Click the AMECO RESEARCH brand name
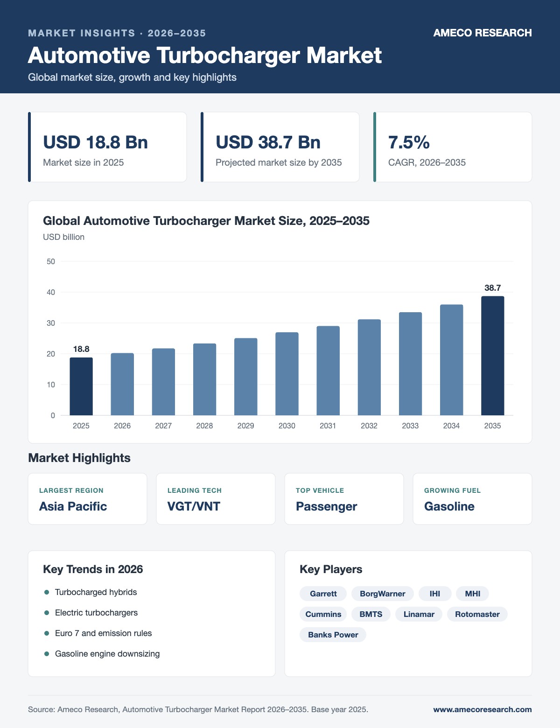The image size is (560, 728). click(x=483, y=33)
